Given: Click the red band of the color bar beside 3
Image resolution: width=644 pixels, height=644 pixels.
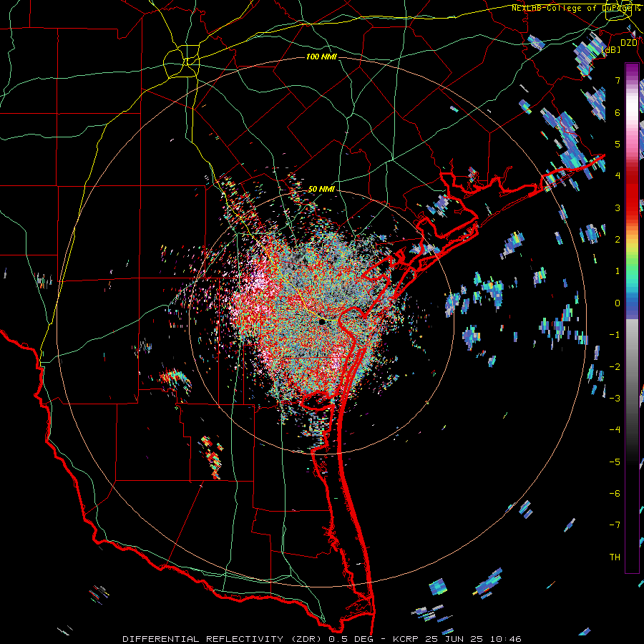Looking at the screenshot, I should [x=632, y=208].
